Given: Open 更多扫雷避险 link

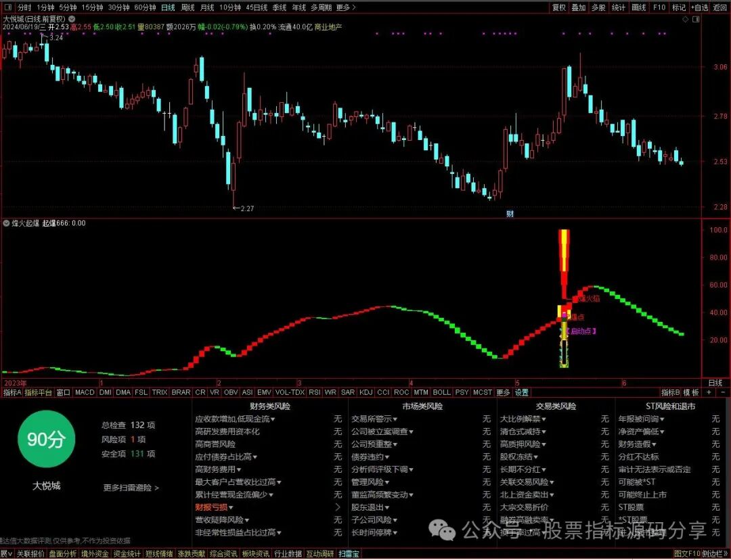Looking at the screenshot, I should (131, 488).
